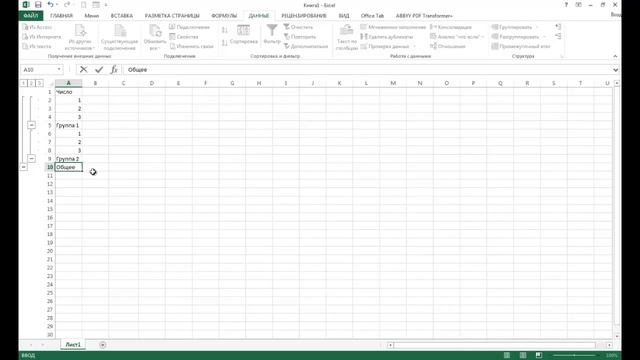Image resolution: width=640 pixels, height=360 pixels.
Task: Show outline level 1
Action: (24, 83)
